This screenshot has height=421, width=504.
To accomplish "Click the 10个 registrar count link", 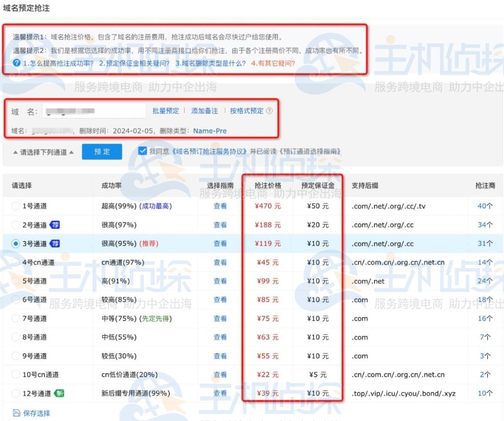I will pos(485,393).
